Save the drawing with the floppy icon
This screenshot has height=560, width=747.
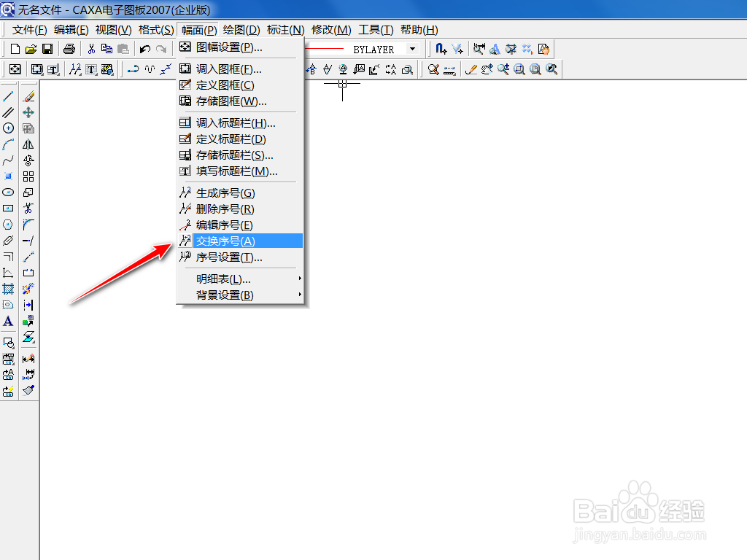click(x=47, y=49)
